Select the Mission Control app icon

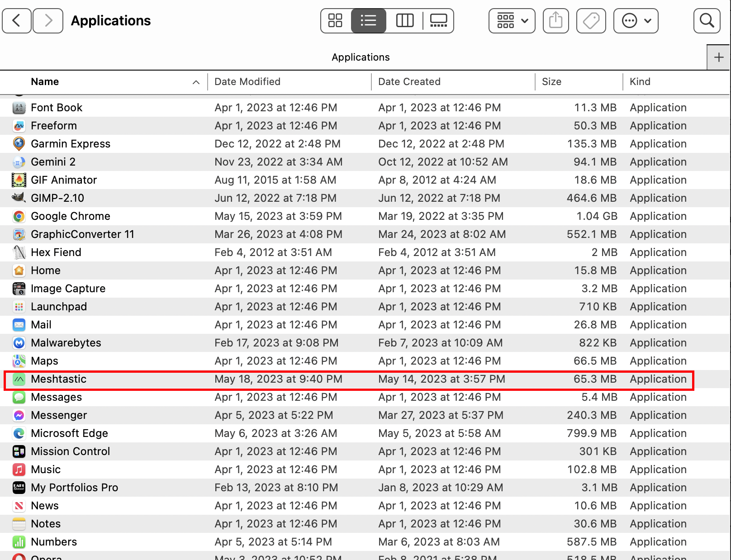tap(19, 451)
